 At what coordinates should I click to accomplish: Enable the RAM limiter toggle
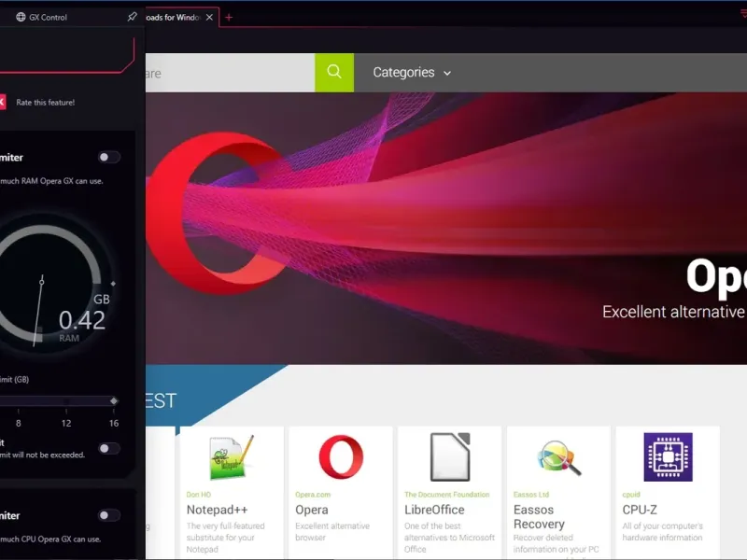click(x=109, y=157)
